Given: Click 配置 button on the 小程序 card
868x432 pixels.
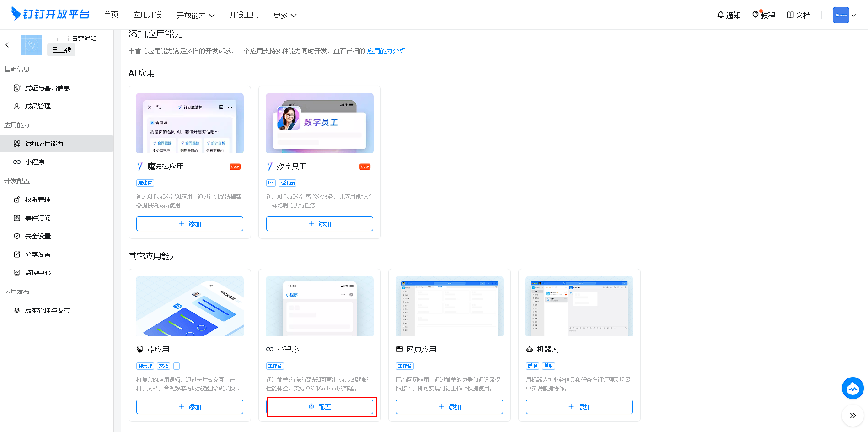Looking at the screenshot, I should point(320,407).
